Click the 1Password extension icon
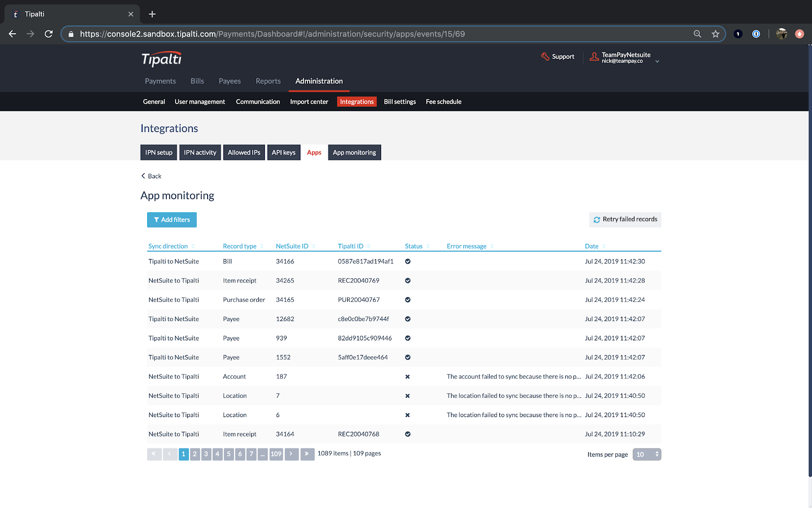The width and height of the screenshot is (812, 508). [x=756, y=34]
